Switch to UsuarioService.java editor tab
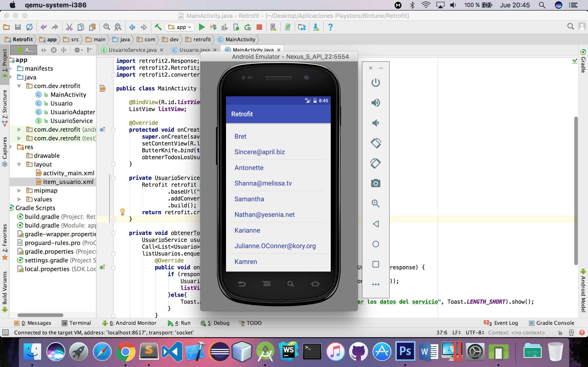This screenshot has height=367, width=588. click(x=133, y=50)
